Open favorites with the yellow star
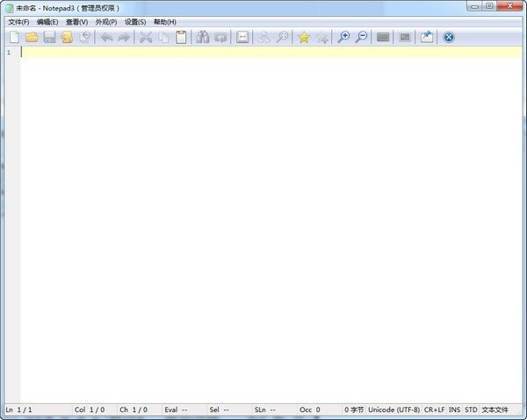Viewport: 527px width, 420px height. coord(304,37)
